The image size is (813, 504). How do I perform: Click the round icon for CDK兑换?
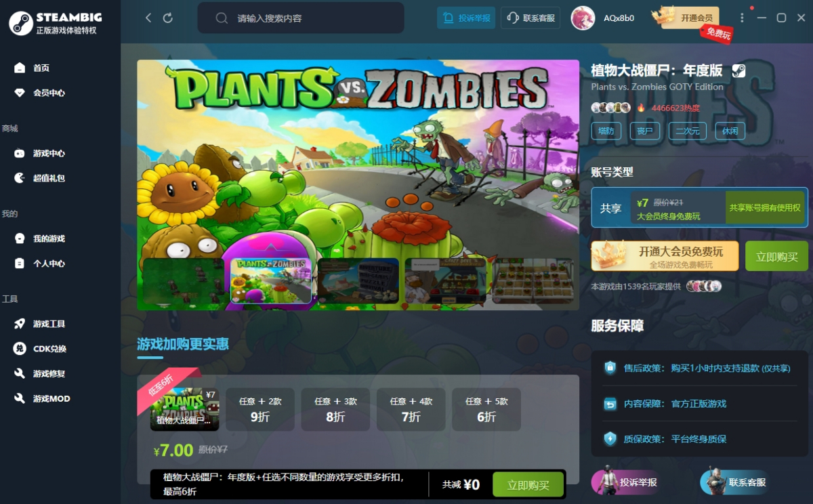tap(20, 349)
